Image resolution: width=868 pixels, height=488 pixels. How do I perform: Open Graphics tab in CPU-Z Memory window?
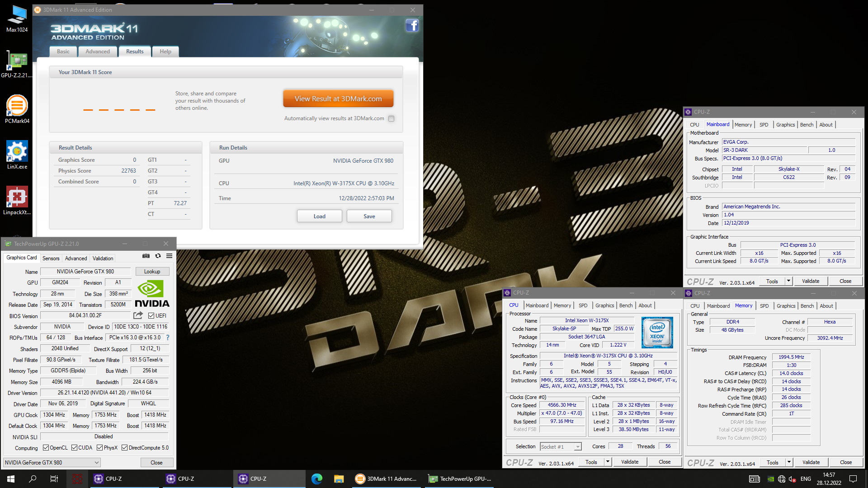786,306
